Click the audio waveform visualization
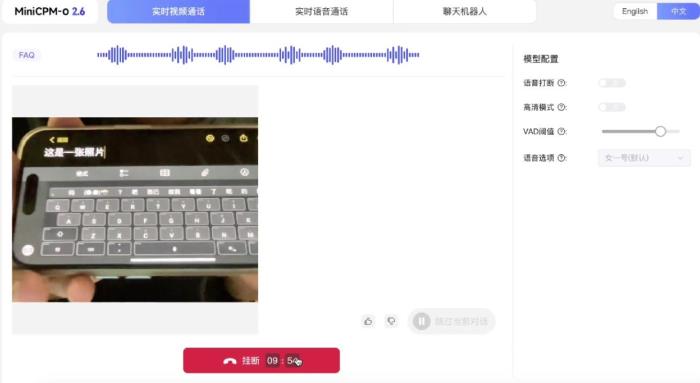The width and height of the screenshot is (700, 383). click(258, 55)
